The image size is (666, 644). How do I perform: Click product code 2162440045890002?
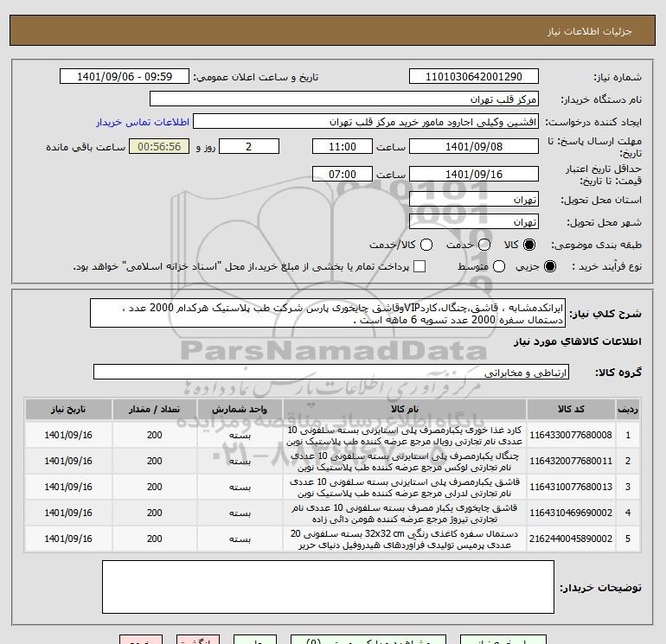(571, 539)
